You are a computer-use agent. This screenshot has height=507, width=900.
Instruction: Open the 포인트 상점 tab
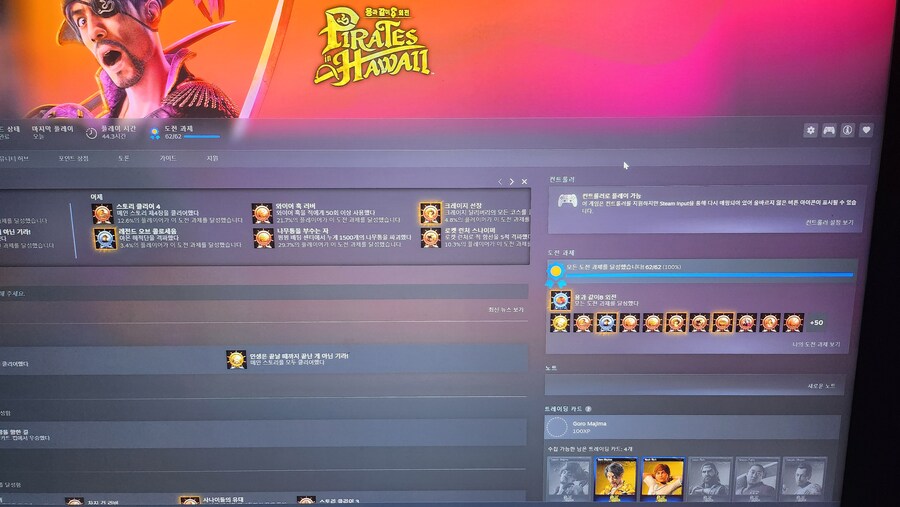(x=73, y=158)
